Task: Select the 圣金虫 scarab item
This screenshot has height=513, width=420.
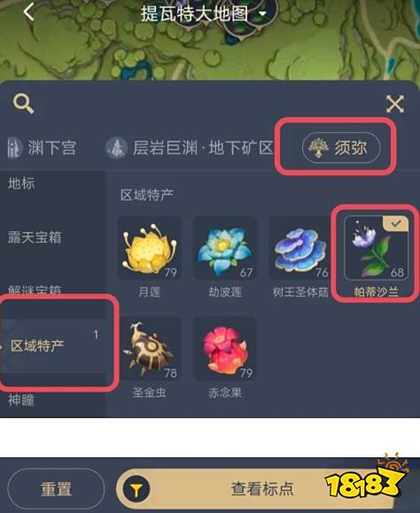Action: point(149,357)
